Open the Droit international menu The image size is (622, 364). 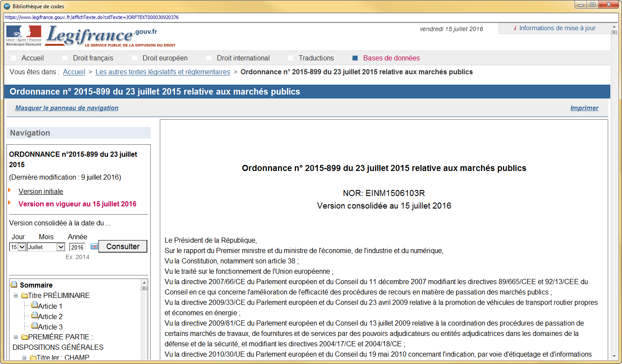click(243, 58)
